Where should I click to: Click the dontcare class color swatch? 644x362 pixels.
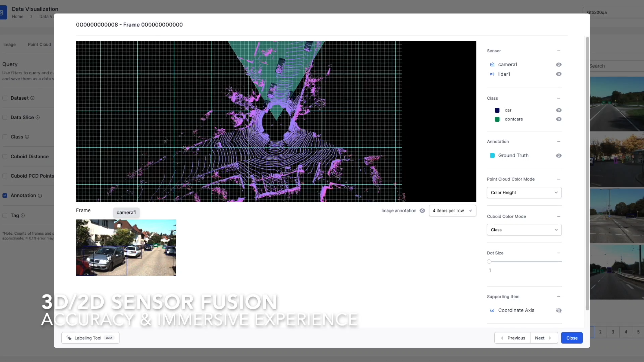tap(497, 119)
